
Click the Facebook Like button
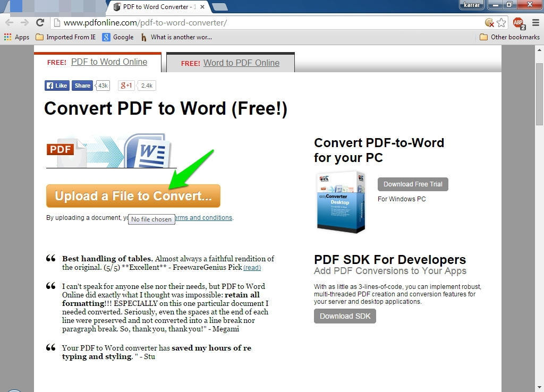(x=57, y=86)
